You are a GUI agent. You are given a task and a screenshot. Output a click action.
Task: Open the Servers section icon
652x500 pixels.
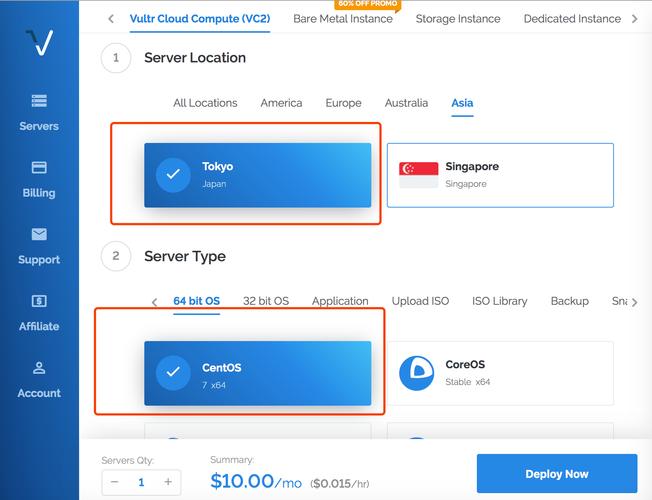(x=39, y=101)
